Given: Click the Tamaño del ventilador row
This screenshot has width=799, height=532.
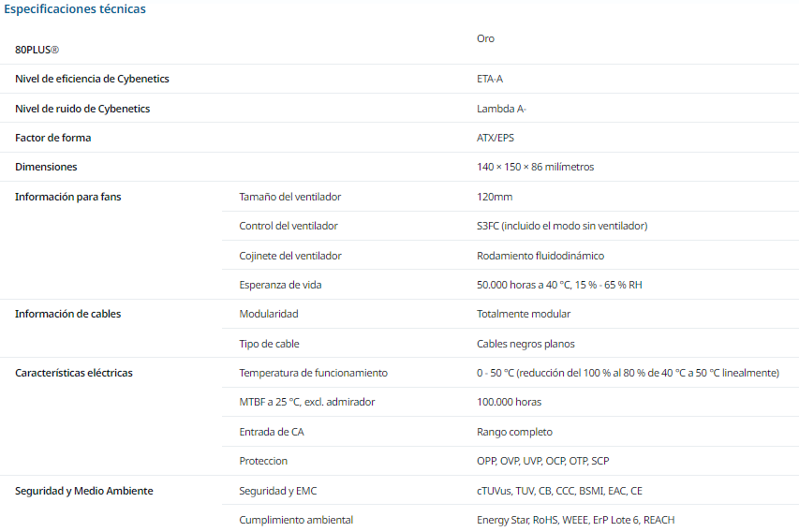Looking at the screenshot, I should (510, 198).
